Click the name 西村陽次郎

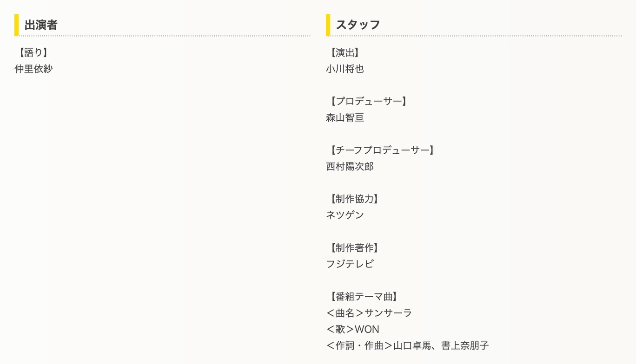click(350, 167)
